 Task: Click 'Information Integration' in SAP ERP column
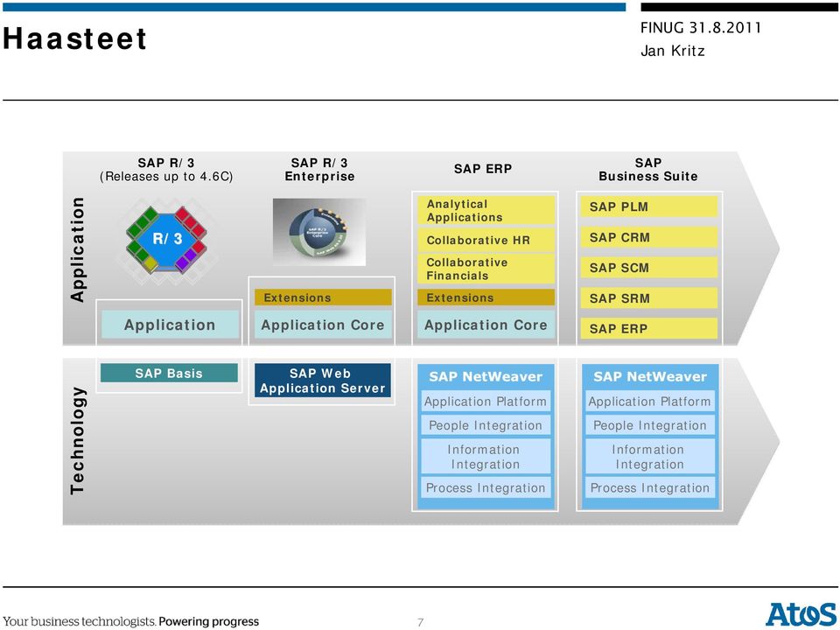click(486, 457)
